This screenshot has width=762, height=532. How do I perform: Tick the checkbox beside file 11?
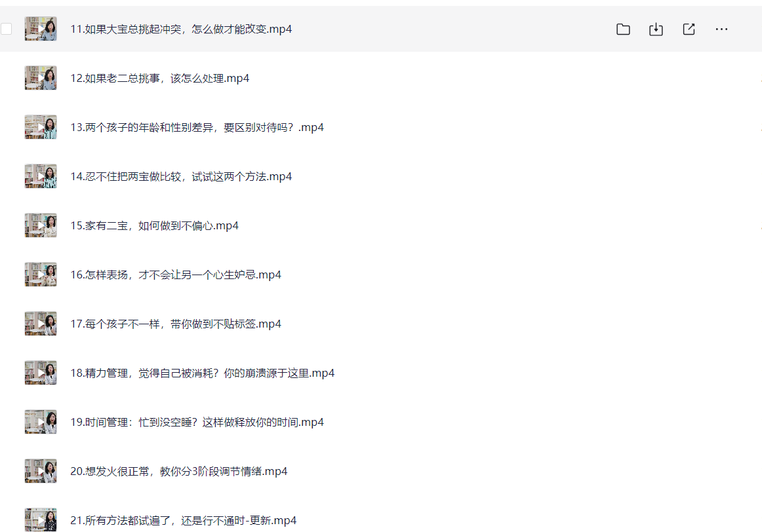tap(7, 29)
